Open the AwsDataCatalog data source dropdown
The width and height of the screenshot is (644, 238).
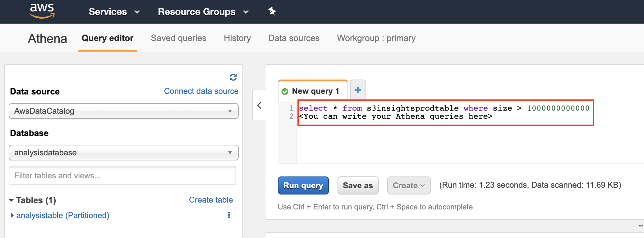[x=124, y=111]
